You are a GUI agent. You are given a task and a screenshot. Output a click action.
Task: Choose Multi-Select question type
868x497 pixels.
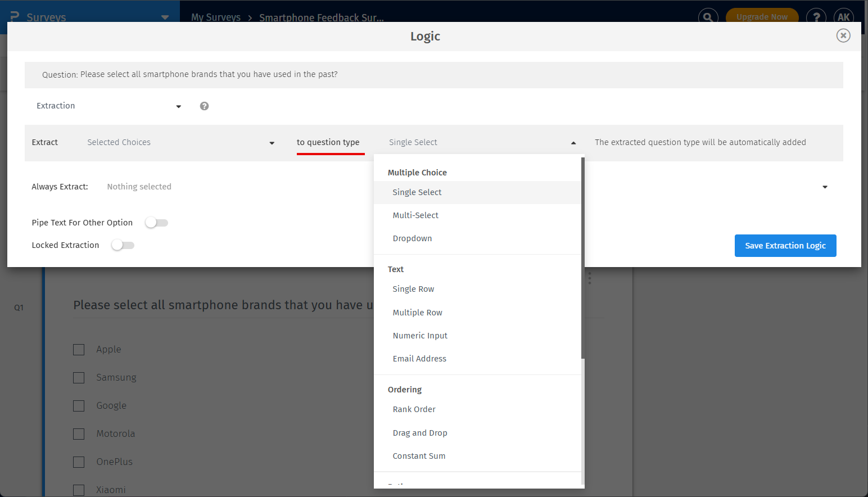(477, 215)
